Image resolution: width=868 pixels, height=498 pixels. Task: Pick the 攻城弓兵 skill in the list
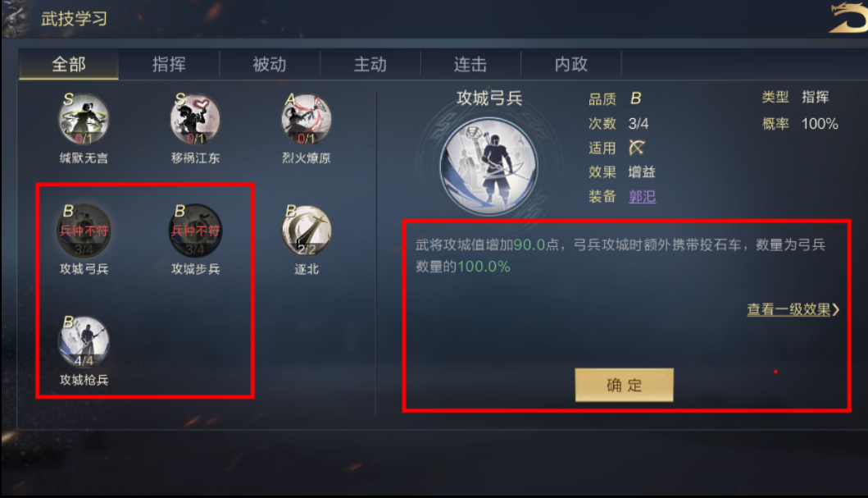pyautogui.click(x=84, y=231)
